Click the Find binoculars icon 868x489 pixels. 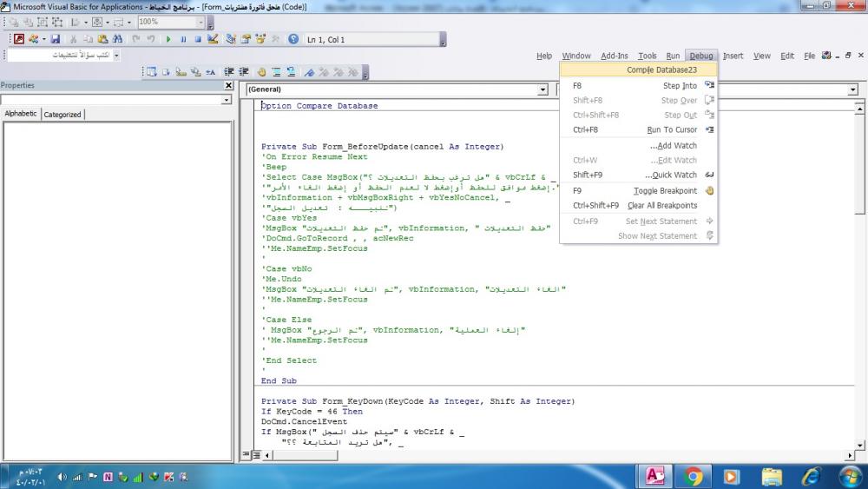(117, 39)
